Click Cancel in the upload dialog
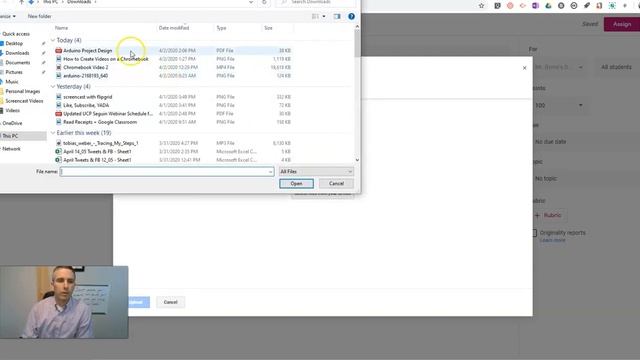 [x=170, y=302]
